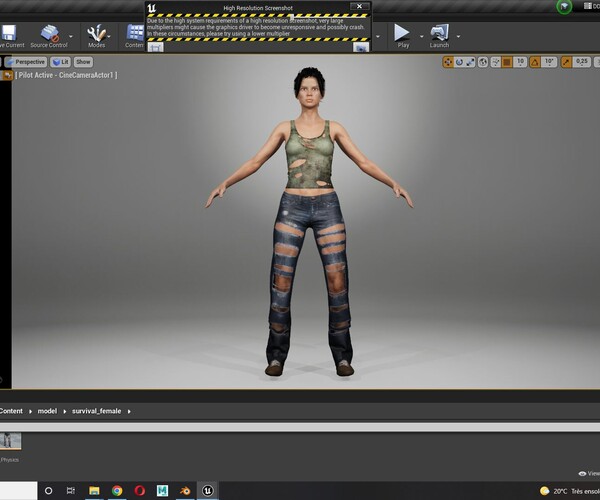The width and height of the screenshot is (600, 500).
Task: Expand the Modes dropdown arrow
Action: tap(109, 36)
